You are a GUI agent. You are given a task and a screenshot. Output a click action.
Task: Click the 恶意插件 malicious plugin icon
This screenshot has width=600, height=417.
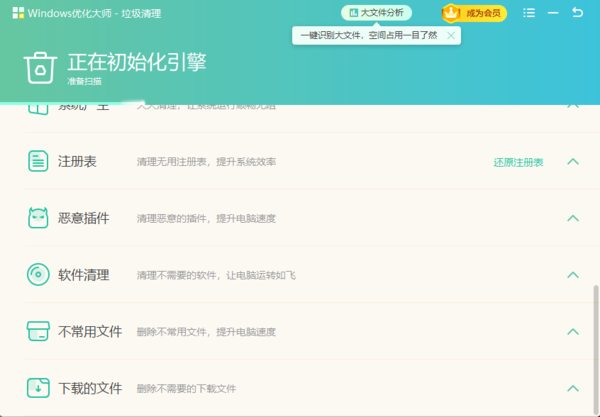pos(38,218)
